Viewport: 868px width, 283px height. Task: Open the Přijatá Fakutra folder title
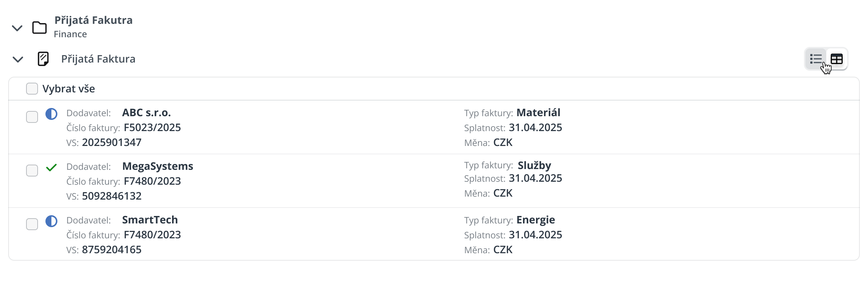click(x=94, y=20)
